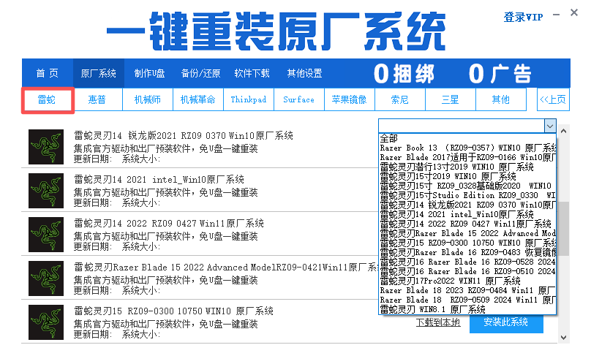Image resolution: width=591 pixels, height=364 pixels.
Task: Choose 灵刃15寸 RZ09_0328基础版2020 option
Action: 467,186
